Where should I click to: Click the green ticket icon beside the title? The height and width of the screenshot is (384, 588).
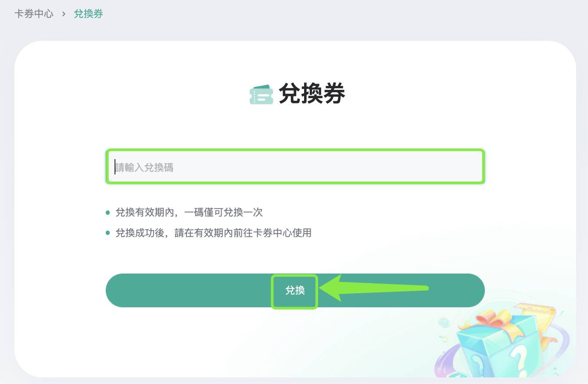(261, 94)
